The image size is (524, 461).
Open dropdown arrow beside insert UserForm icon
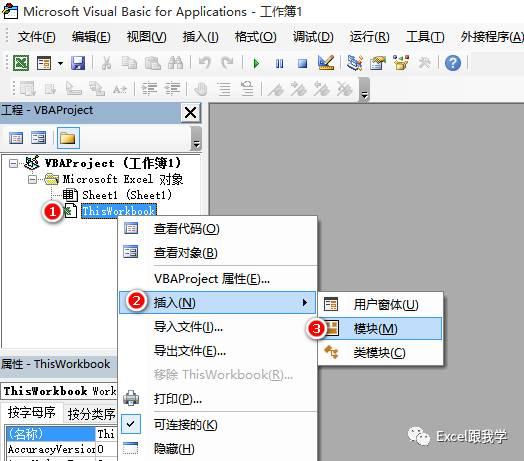point(60,63)
